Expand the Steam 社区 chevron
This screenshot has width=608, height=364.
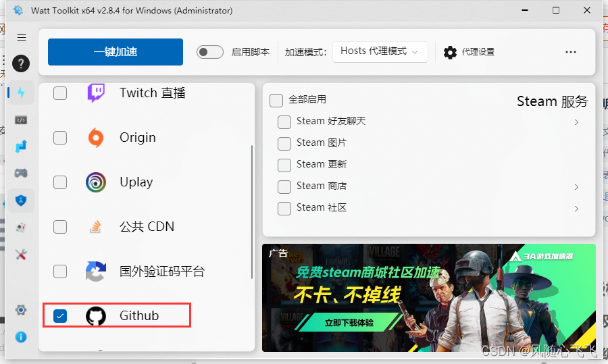[x=577, y=209]
